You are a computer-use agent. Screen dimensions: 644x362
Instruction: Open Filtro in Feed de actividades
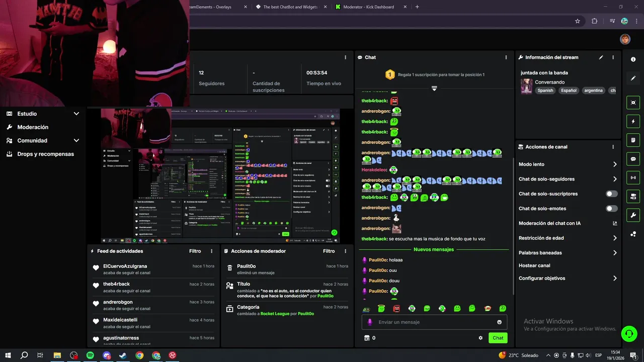click(195, 251)
